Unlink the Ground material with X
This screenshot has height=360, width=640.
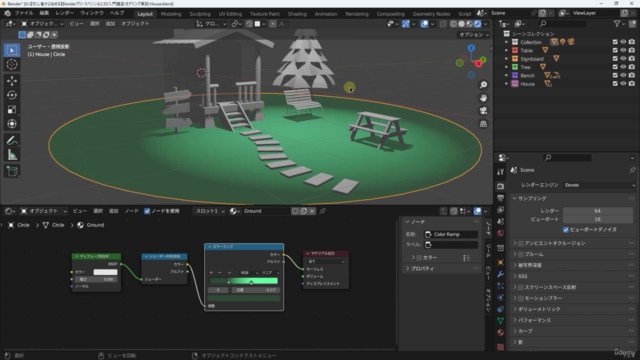[312, 211]
